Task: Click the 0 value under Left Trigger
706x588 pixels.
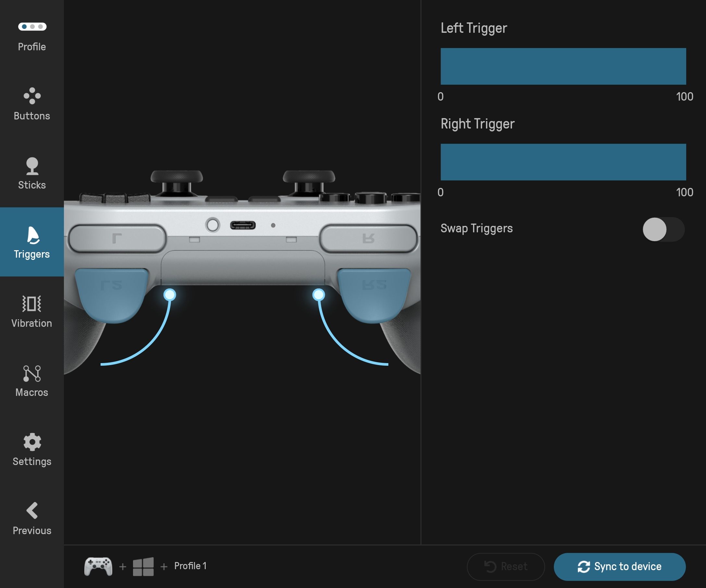Action: point(440,97)
